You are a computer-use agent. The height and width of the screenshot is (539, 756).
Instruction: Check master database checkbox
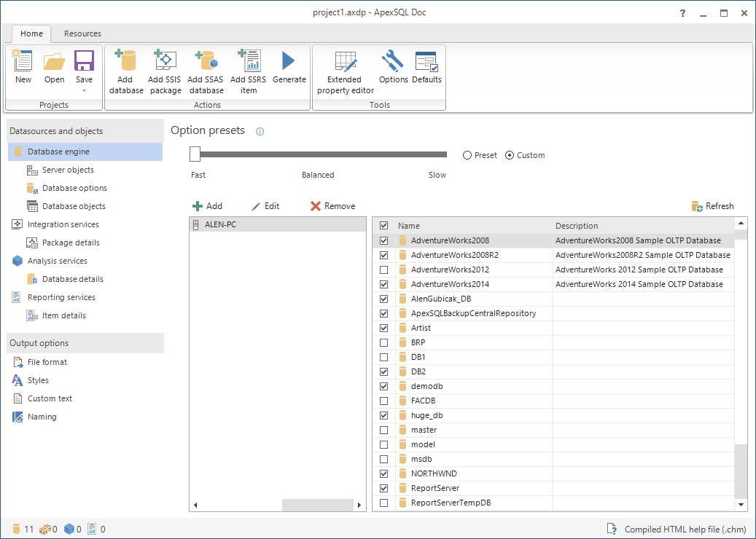(x=383, y=430)
